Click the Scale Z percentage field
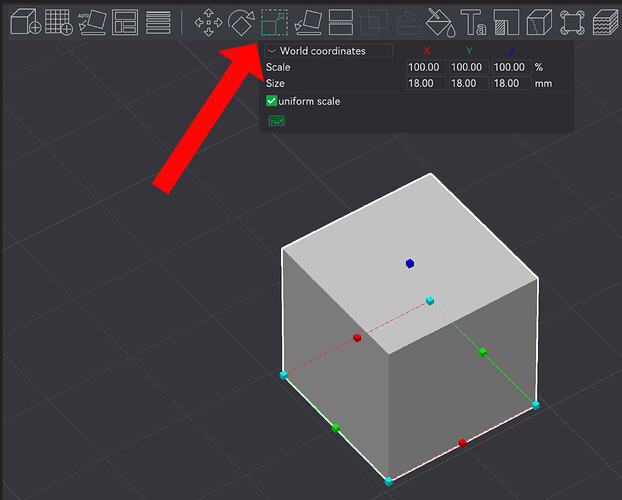This screenshot has height=500, width=622. [x=511, y=67]
